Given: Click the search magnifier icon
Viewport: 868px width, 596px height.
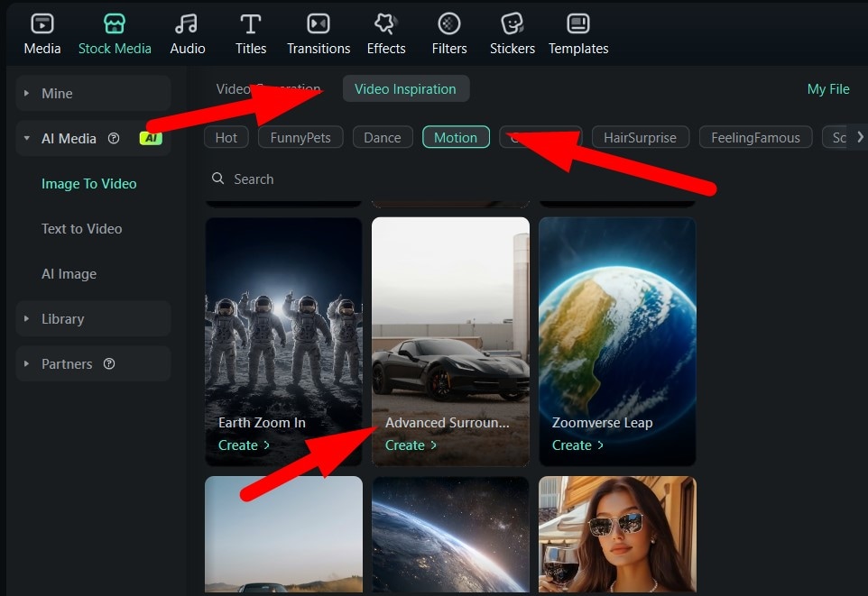Looking at the screenshot, I should click(x=218, y=179).
